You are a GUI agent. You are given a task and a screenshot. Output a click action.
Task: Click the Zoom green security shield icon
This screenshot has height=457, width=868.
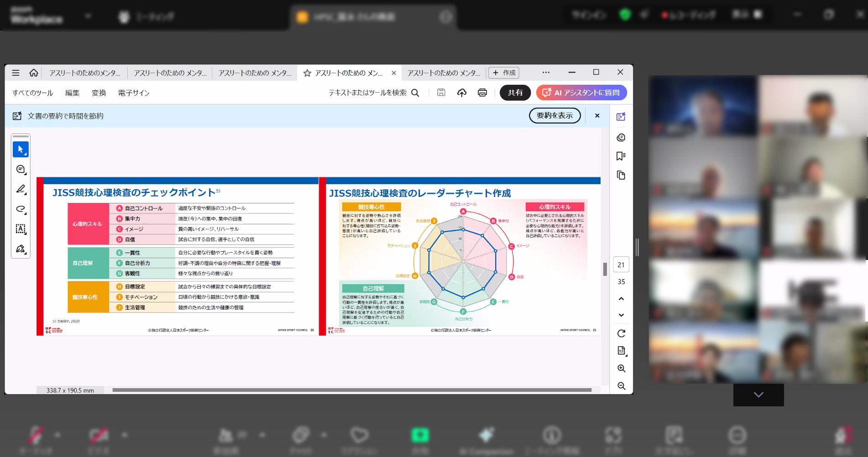(625, 15)
